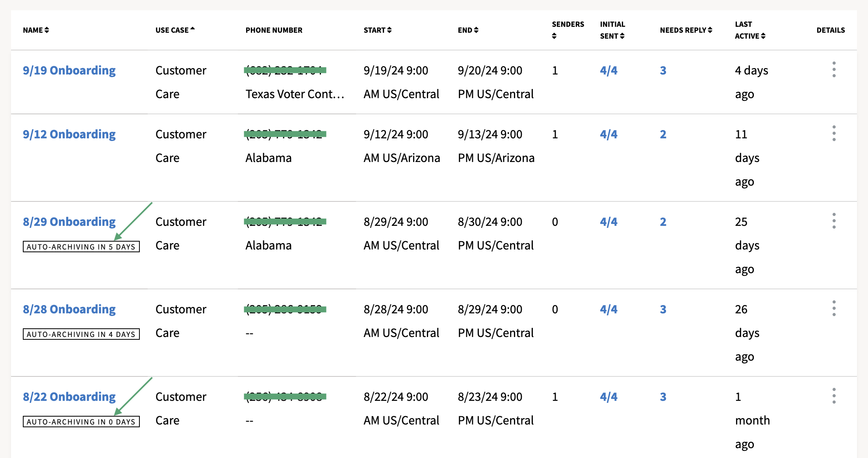Screen dimensions: 868x458
Task: Open details menu for 9/12 Onboarding
Action: click(x=834, y=134)
